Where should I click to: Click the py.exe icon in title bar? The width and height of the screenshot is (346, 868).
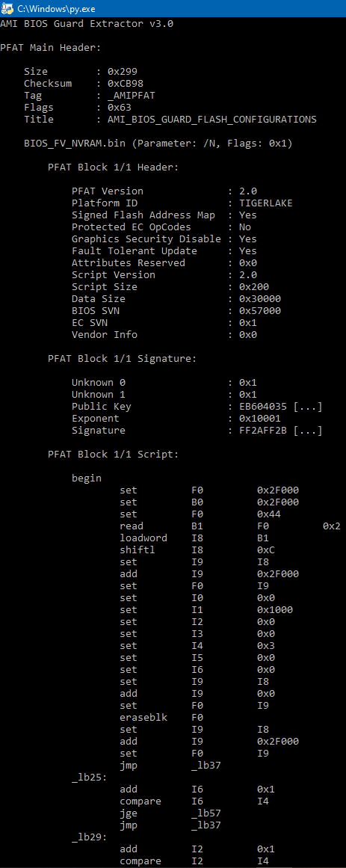tap(7, 8)
